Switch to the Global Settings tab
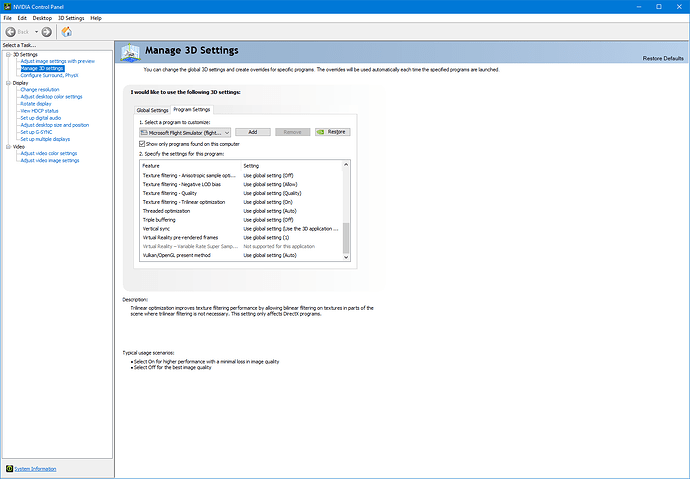 point(152,109)
